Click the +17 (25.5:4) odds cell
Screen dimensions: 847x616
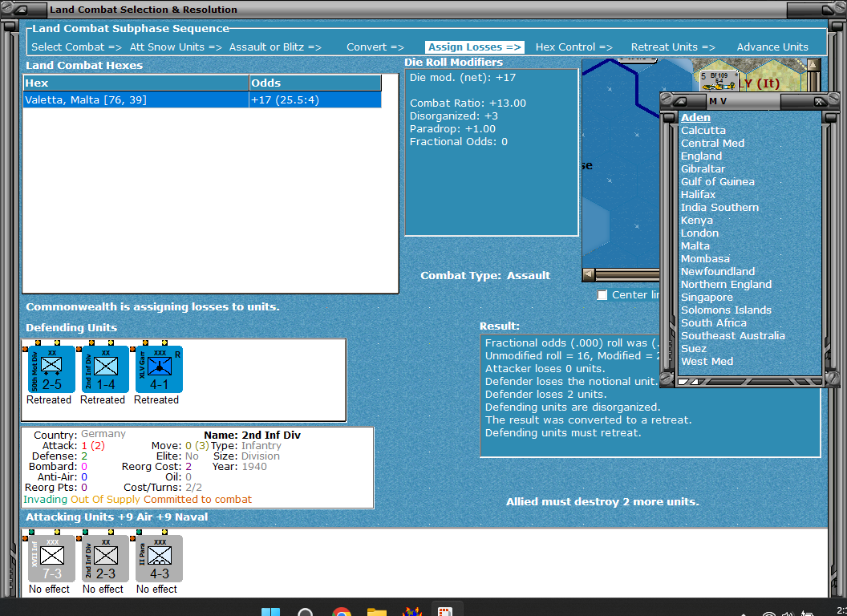(315, 100)
